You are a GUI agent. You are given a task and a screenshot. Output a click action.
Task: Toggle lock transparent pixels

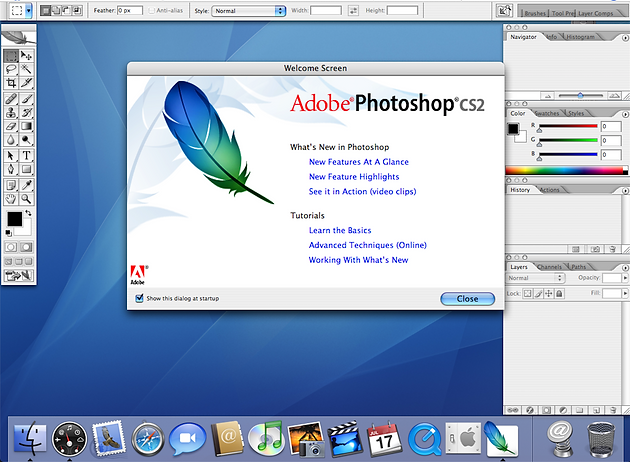point(527,294)
